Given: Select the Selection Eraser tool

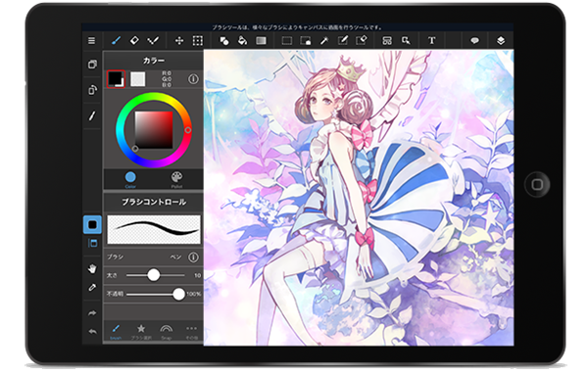Looking at the screenshot, I should point(362,40).
